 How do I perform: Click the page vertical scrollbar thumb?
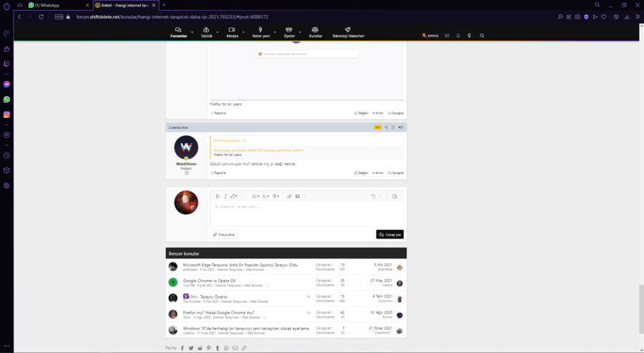click(x=641, y=309)
